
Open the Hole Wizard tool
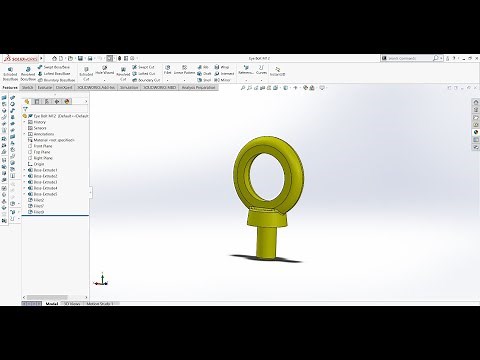point(105,70)
